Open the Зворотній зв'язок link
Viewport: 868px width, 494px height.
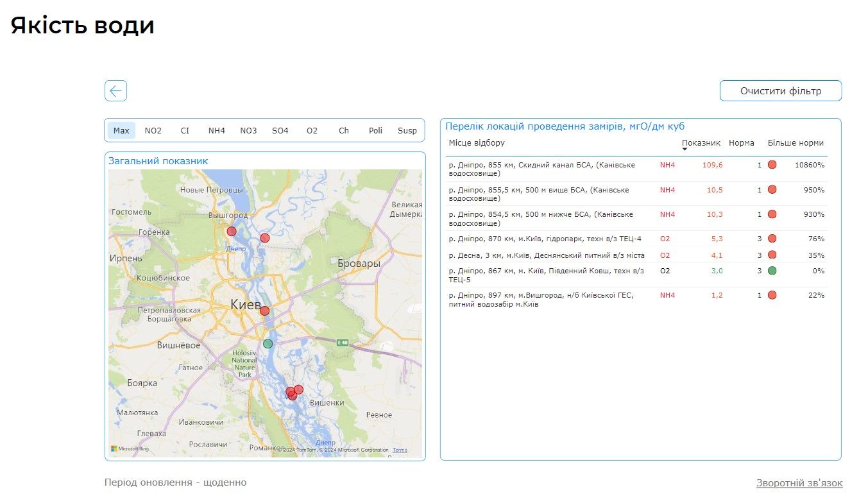click(799, 483)
